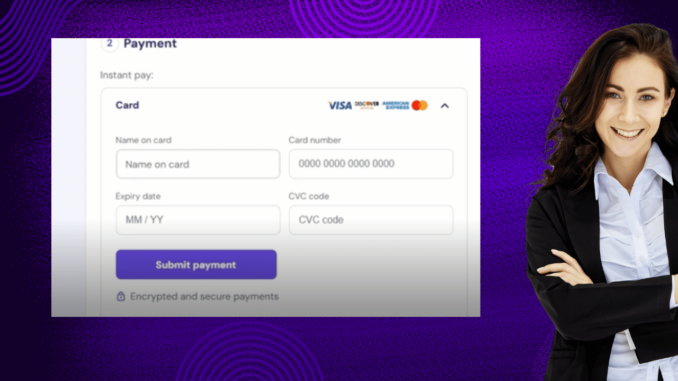Image resolution: width=678 pixels, height=381 pixels.
Task: Click the Discover card logo
Action: pyautogui.click(x=367, y=105)
